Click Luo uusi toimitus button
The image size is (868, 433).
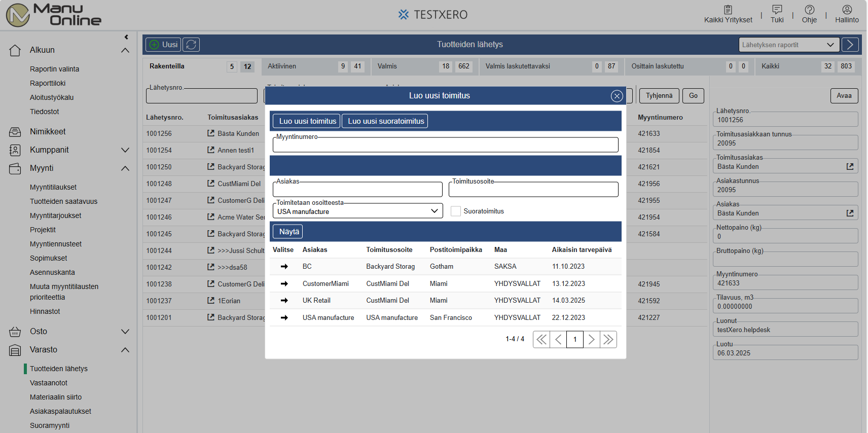point(307,121)
